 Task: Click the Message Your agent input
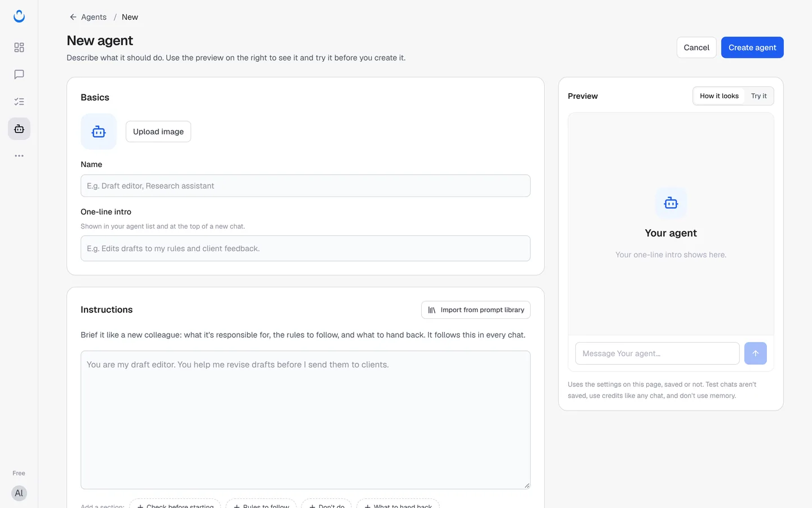tap(657, 353)
